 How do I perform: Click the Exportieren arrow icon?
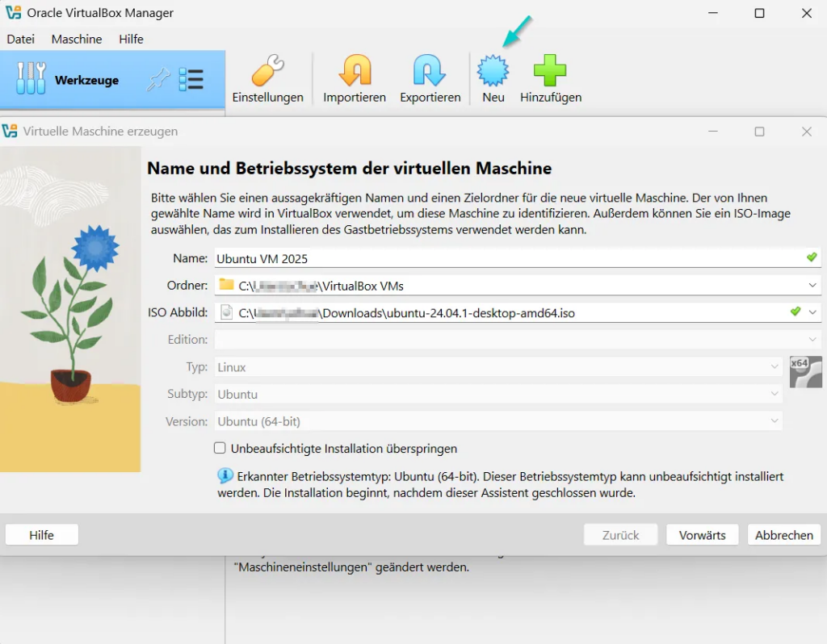point(430,72)
